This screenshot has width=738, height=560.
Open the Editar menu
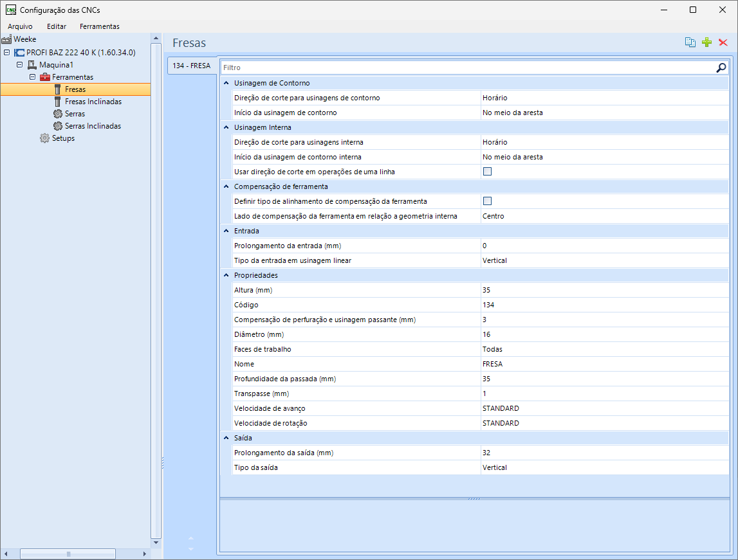click(57, 26)
